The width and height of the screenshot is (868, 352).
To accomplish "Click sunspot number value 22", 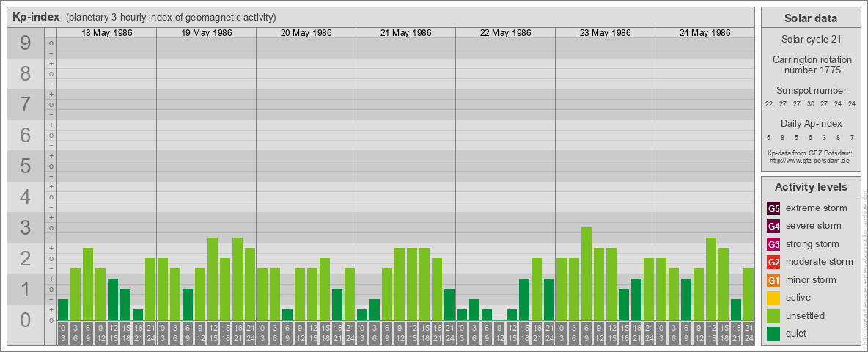I will [769, 104].
